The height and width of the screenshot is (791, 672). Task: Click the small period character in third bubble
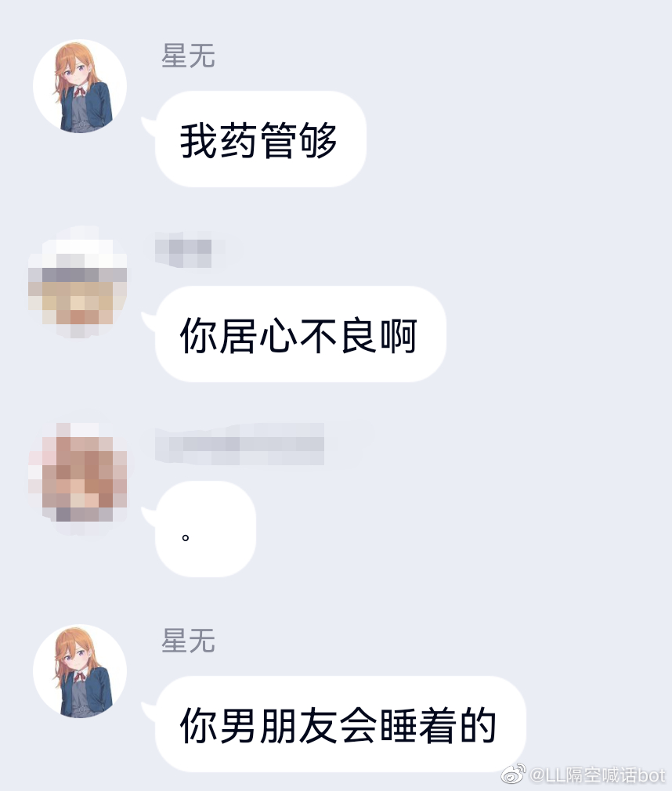click(185, 537)
